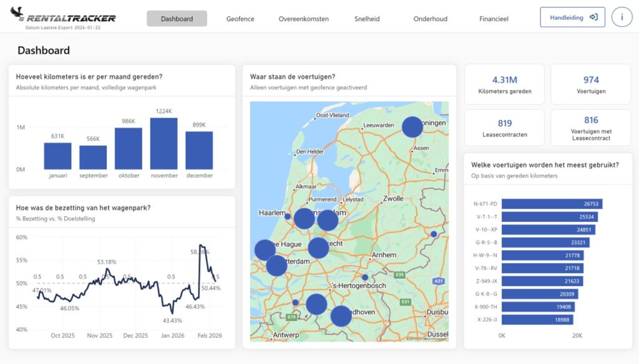Select the N-671-PD vehicle bar
Screen dimensions: 639x364
point(552,204)
